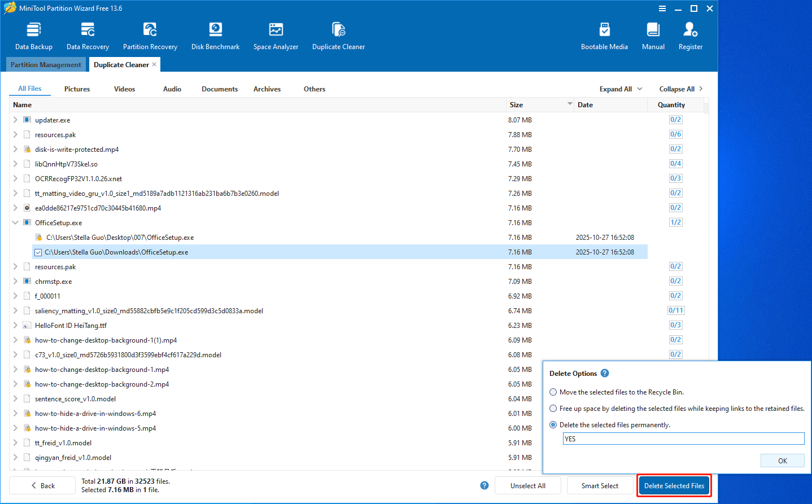The image size is (812, 504).
Task: Open Disk Benchmark
Action: (215, 36)
